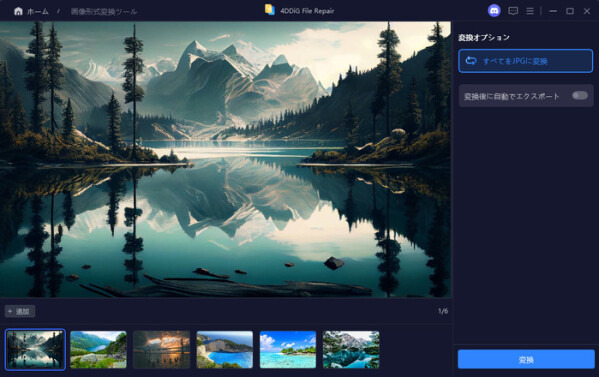
Task: Go to ホーム breadcrumb link
Action: pos(37,11)
